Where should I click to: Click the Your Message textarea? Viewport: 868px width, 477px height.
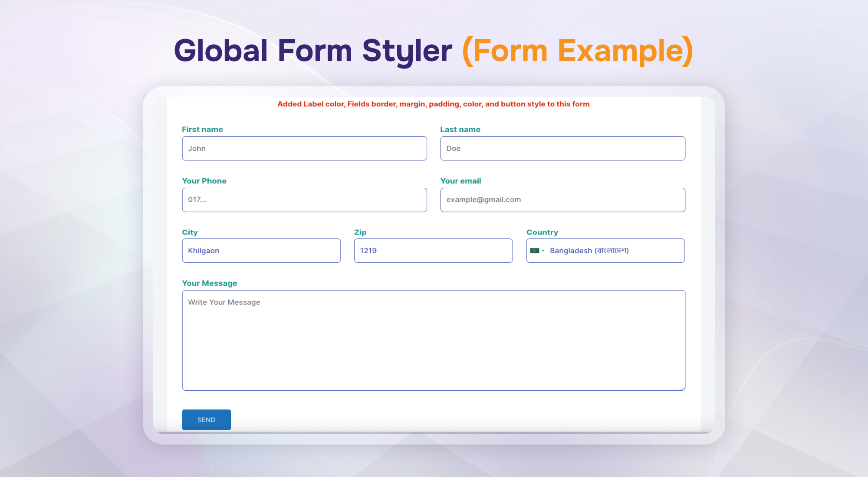click(x=434, y=340)
